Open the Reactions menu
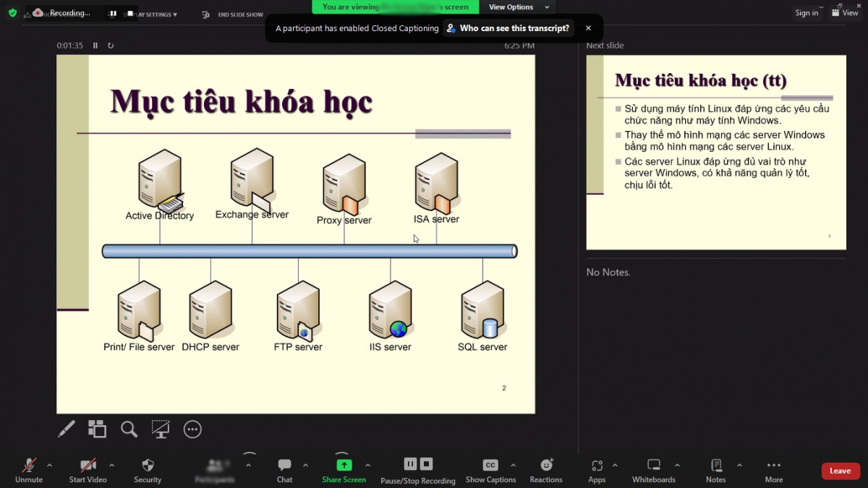Screen dimensions: 868x488 click(546, 470)
